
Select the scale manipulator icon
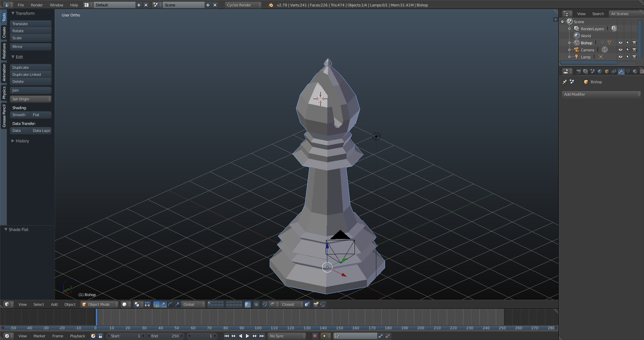pos(177,304)
